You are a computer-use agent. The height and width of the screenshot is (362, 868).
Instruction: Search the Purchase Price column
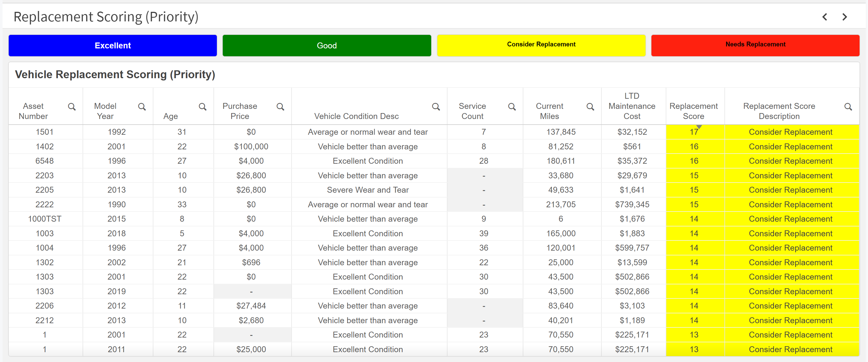[280, 107]
